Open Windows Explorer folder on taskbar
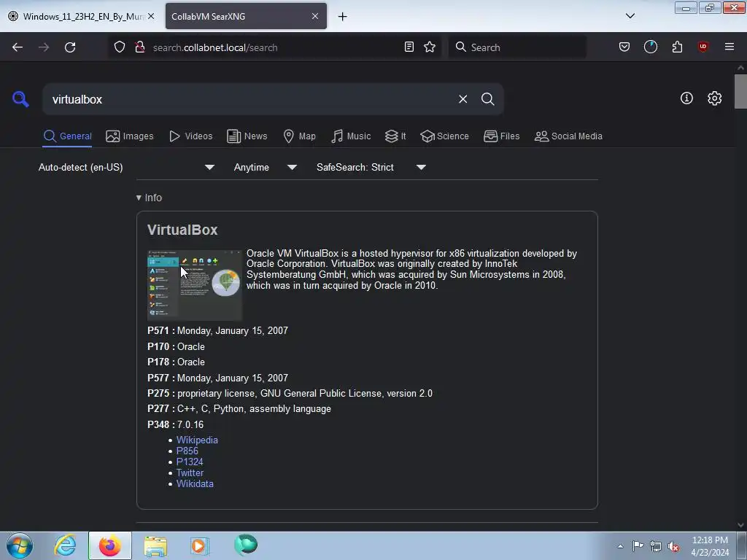Screen dimensions: 747x560 [x=155, y=545]
